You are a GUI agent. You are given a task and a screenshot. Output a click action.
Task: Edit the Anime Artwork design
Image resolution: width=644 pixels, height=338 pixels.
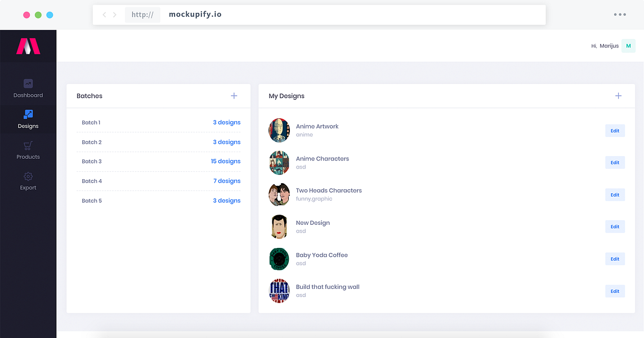[x=615, y=131]
